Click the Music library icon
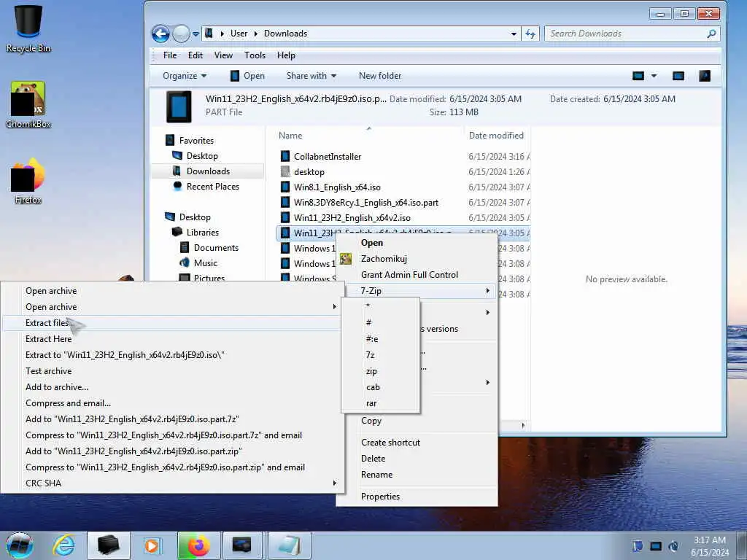 (185, 262)
